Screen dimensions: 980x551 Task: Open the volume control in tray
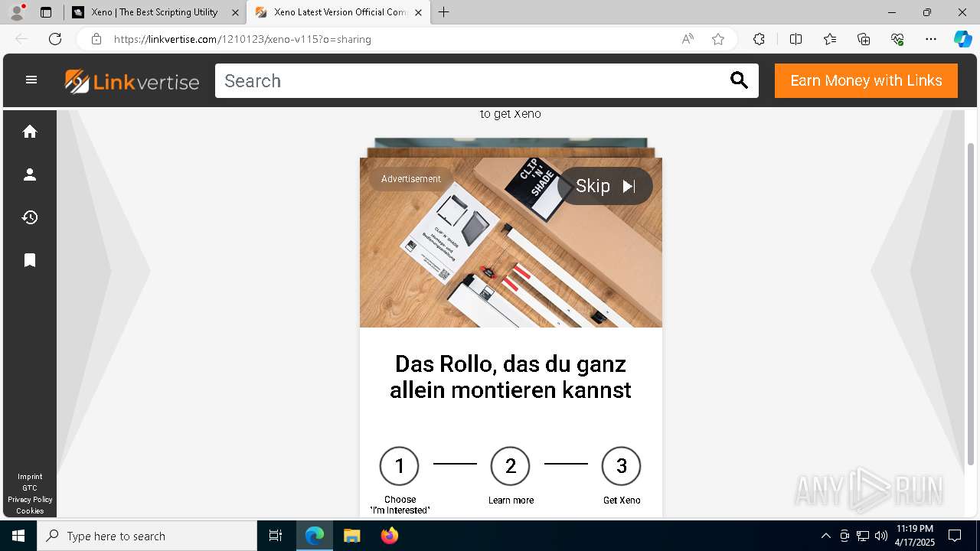click(881, 536)
